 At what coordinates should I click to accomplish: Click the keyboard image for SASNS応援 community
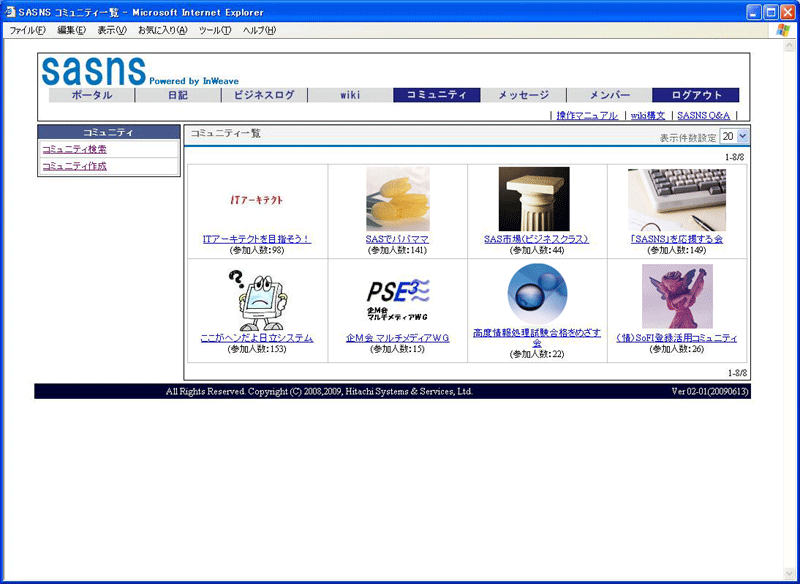coord(676,200)
